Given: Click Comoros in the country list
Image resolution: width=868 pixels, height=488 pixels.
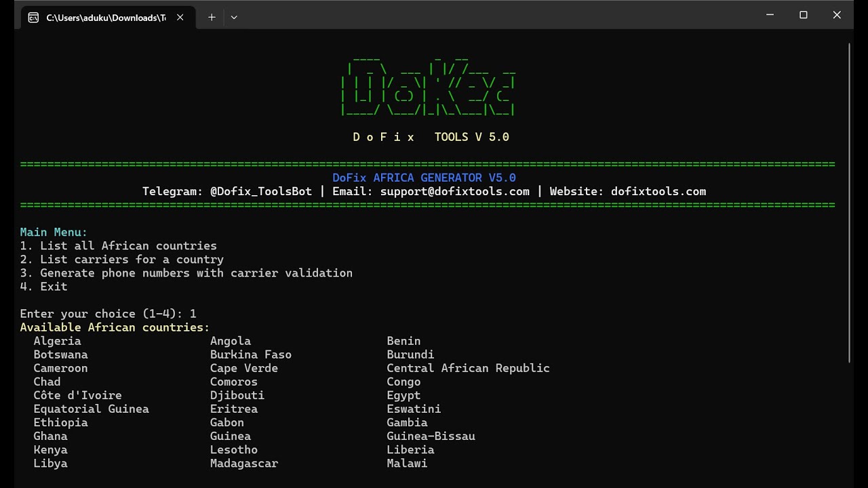Looking at the screenshot, I should [x=234, y=382].
